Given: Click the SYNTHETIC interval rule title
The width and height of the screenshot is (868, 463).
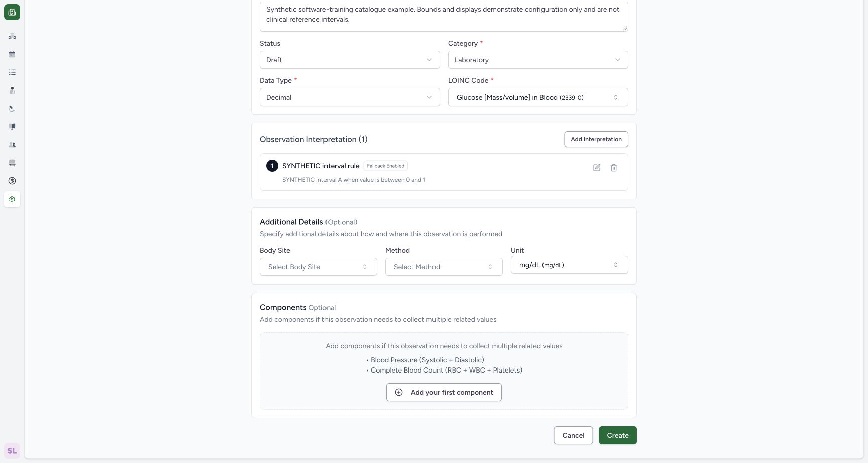Looking at the screenshot, I should pos(321,166).
